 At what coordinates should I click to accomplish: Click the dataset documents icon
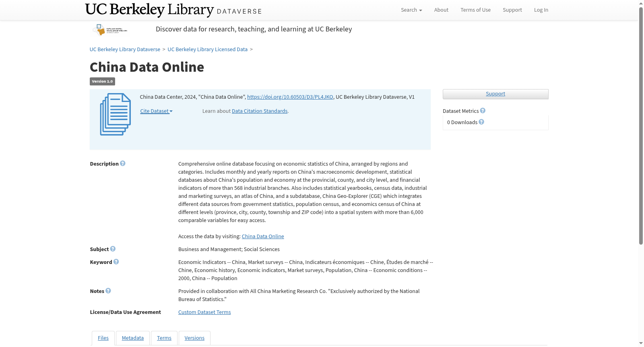(x=116, y=114)
